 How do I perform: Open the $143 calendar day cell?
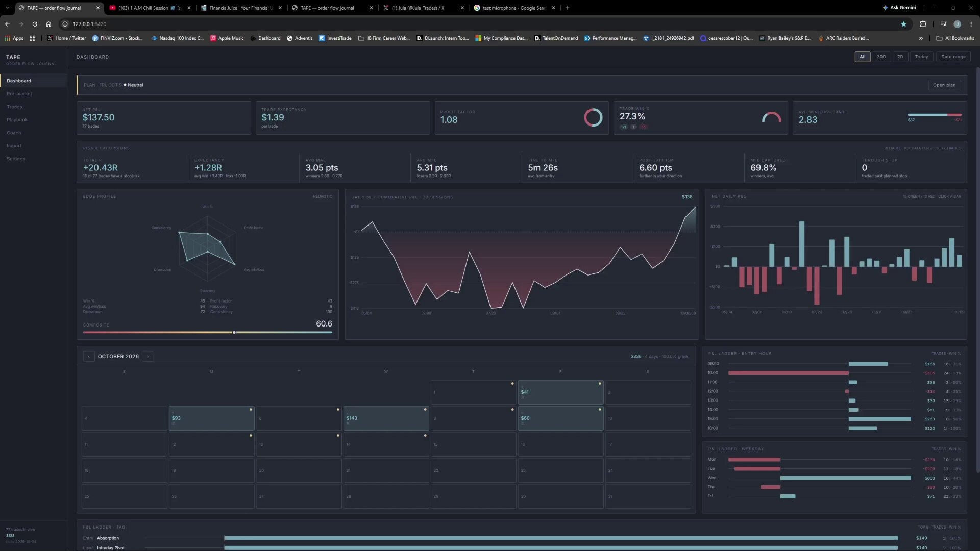(386, 418)
